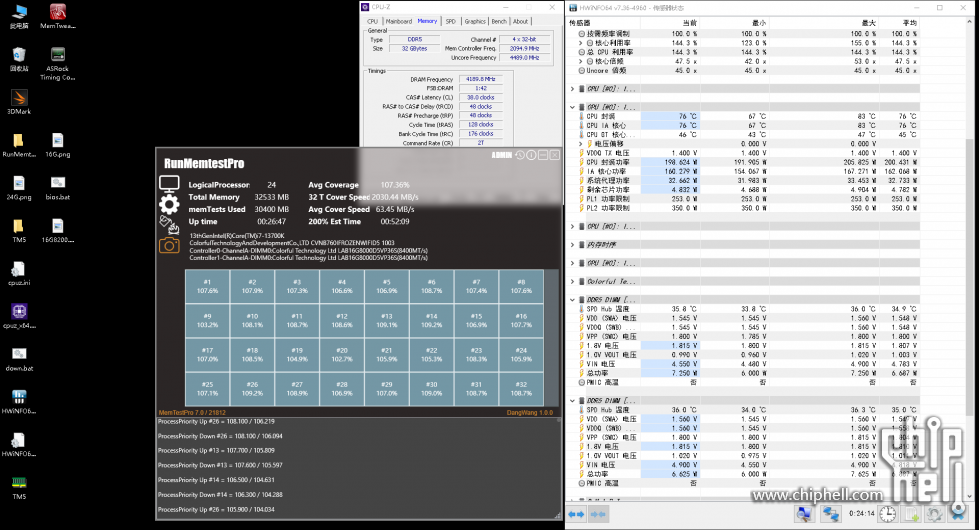
Task: Click memtest tile #20 at 102.7%
Action: [x=342, y=355]
